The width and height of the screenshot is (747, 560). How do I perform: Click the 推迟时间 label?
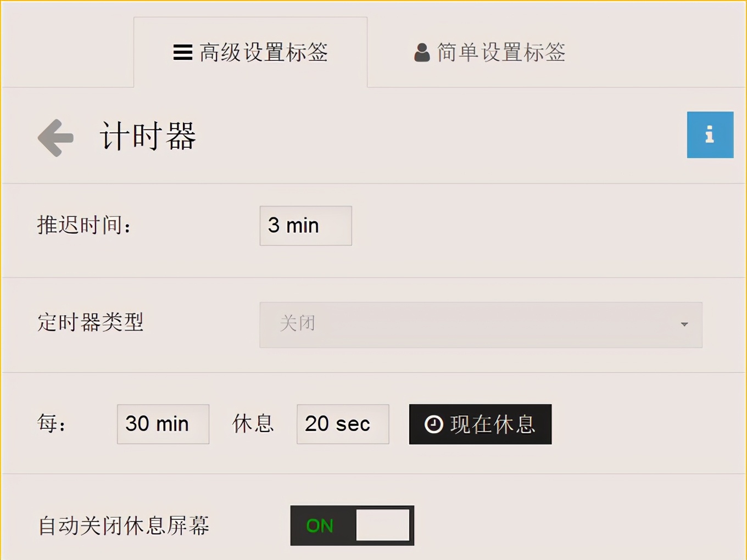point(83,225)
